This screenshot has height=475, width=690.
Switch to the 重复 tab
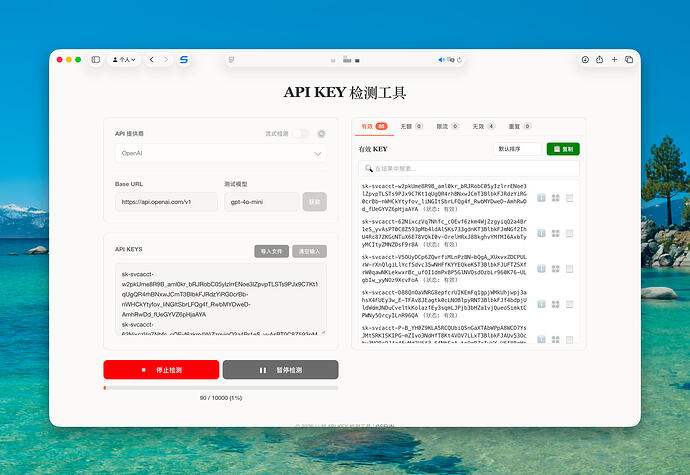520,126
